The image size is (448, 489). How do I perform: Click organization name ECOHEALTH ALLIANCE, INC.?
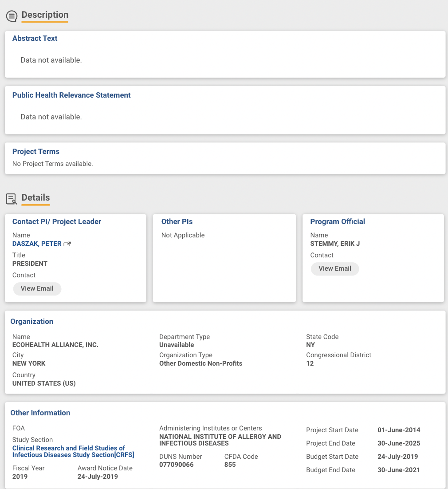pos(55,345)
